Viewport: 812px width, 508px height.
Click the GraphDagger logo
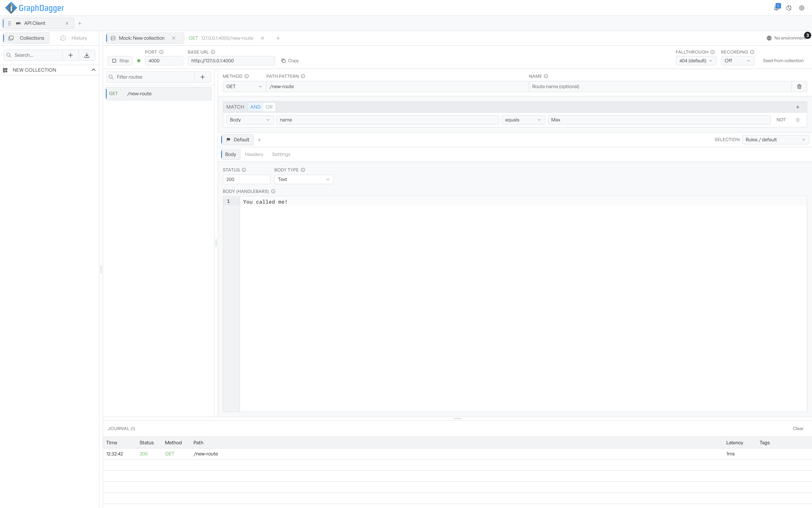34,8
